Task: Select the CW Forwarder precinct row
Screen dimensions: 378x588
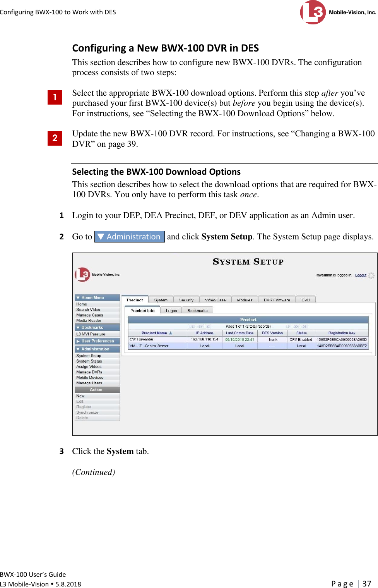Action: (248, 339)
